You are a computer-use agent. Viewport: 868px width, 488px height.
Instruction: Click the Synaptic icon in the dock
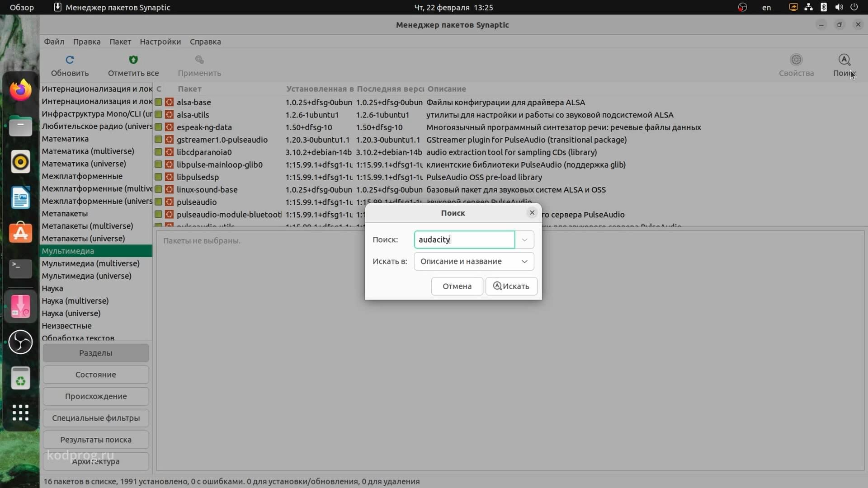(x=20, y=306)
